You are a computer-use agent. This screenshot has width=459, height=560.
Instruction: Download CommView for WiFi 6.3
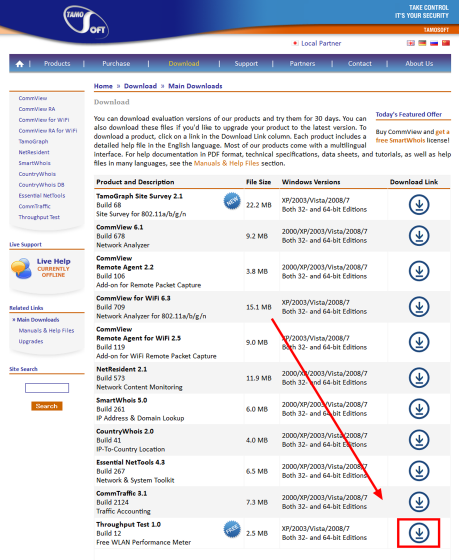[419, 307]
